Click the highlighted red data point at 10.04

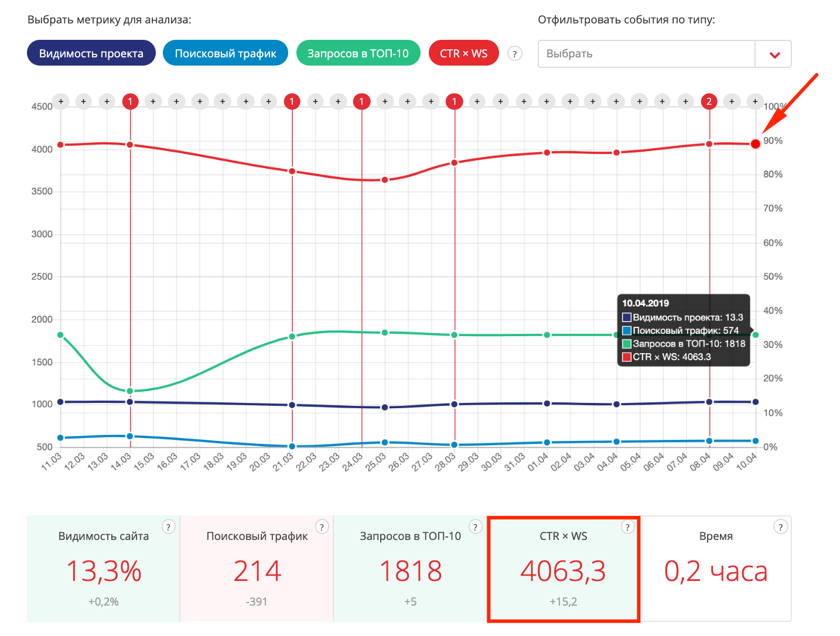coord(755,144)
